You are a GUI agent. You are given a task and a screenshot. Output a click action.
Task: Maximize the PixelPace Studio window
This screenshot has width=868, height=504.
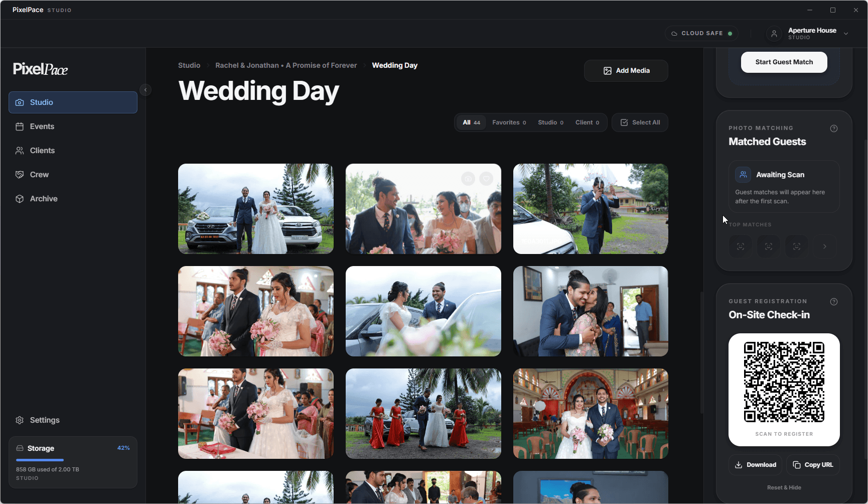[833, 10]
